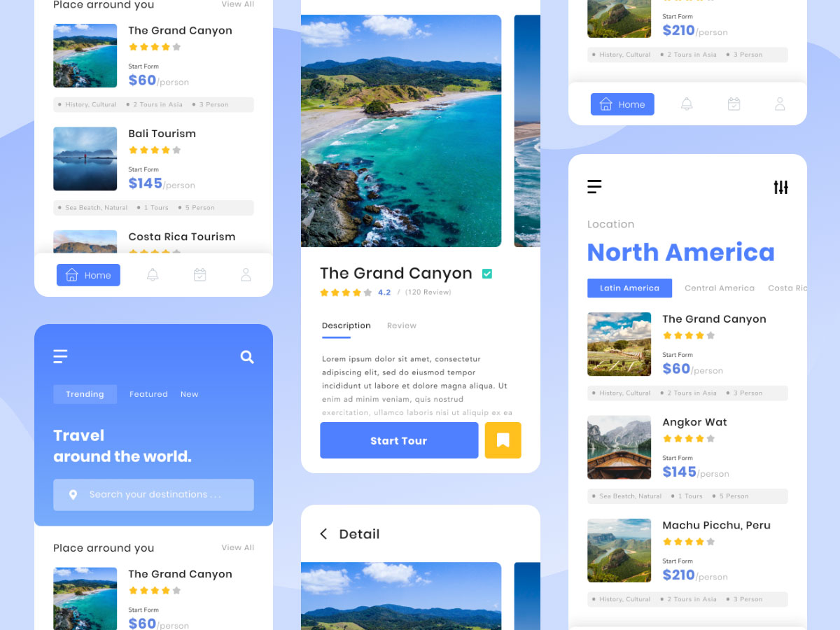Open notifications bell in nav below Costa Rica Tourism
This screenshot has width=840, height=630.
point(153,275)
